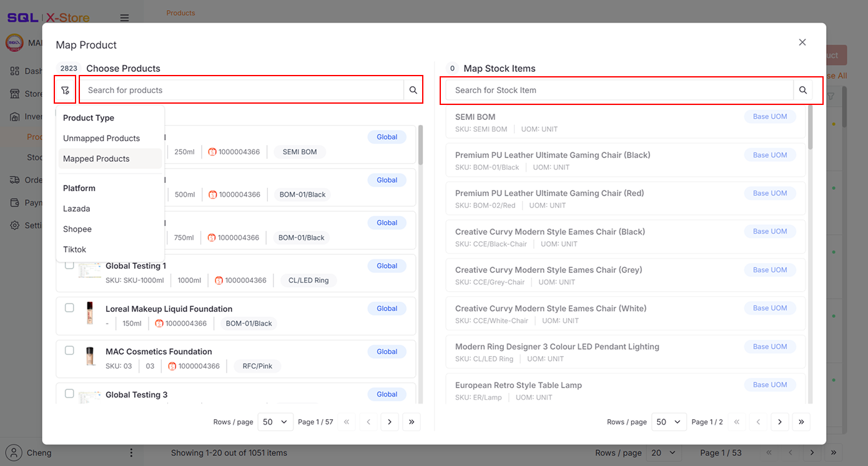Select the MAC Cosmetics Foundation checkbox
Viewport: 868px width, 466px height.
[69, 350]
